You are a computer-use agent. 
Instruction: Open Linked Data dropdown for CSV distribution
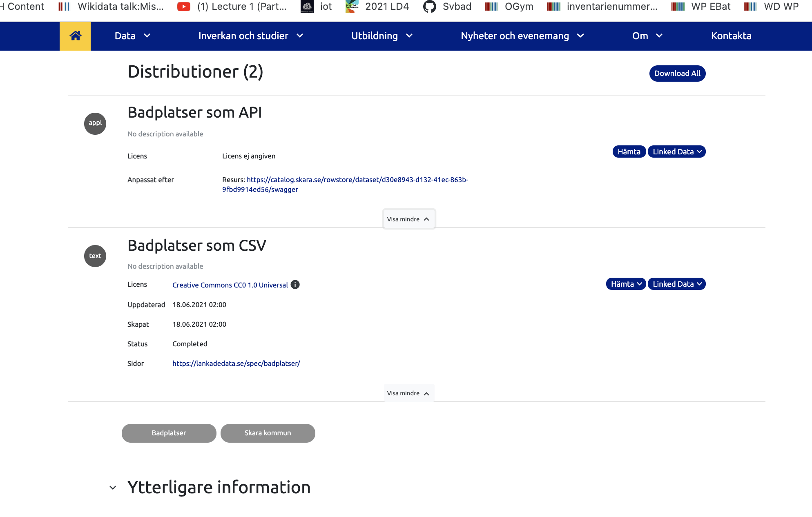(x=676, y=284)
